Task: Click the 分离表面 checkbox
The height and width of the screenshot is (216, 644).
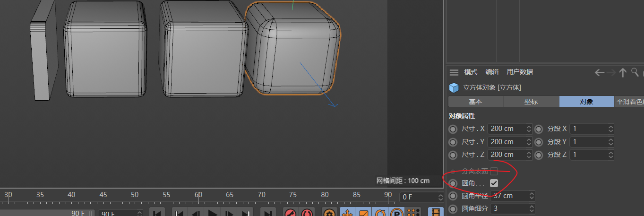Action: pyautogui.click(x=494, y=171)
